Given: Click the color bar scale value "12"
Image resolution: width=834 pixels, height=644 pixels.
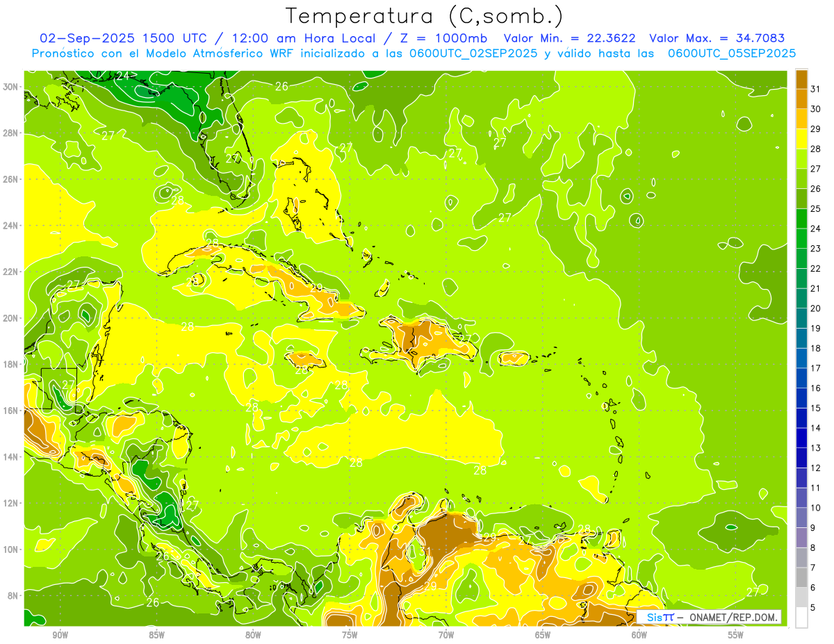Looking at the screenshot, I should pos(816,468).
